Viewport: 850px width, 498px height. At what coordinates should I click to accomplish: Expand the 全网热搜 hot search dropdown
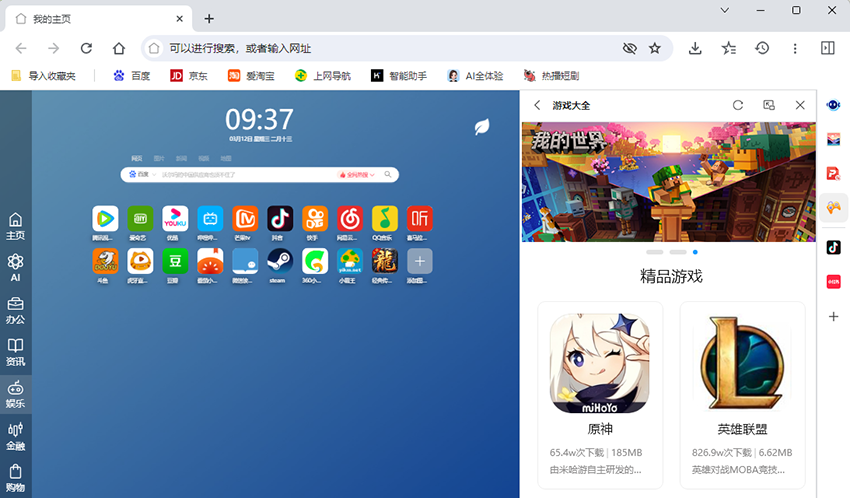point(358,174)
